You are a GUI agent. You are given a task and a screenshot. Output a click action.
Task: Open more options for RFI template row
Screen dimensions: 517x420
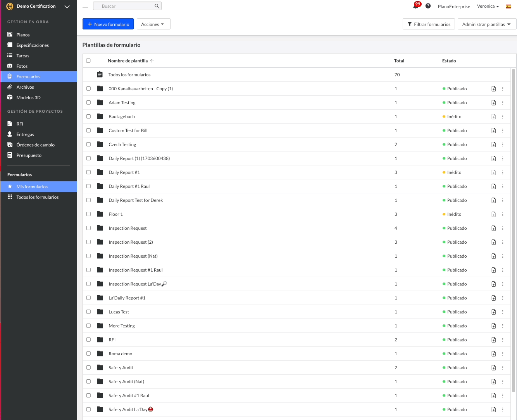(x=503, y=340)
